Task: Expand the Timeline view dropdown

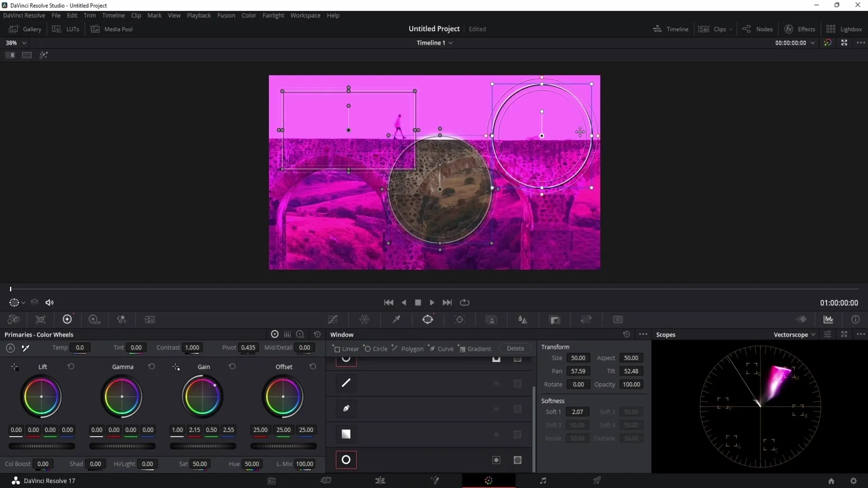Action: coord(451,42)
